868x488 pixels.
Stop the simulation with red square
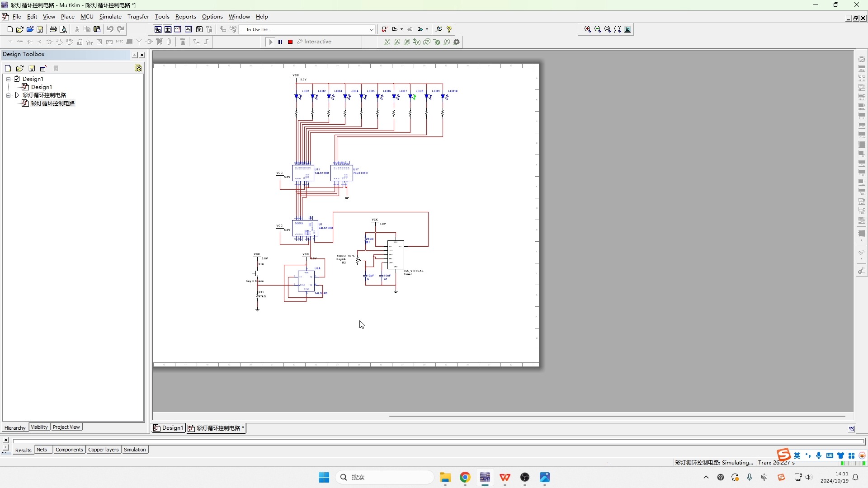(290, 42)
